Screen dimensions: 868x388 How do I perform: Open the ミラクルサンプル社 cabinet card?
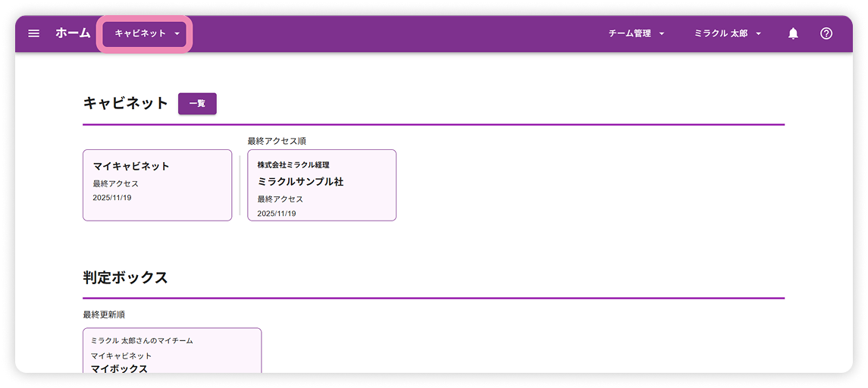pyautogui.click(x=321, y=185)
